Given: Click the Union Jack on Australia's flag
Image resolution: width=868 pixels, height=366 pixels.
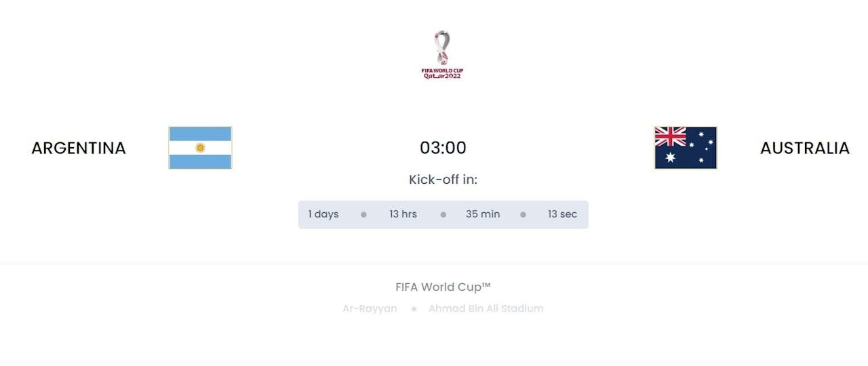Looking at the screenshot, I should pyautogui.click(x=670, y=137).
